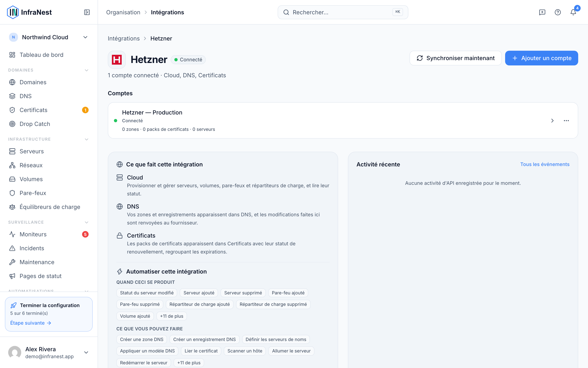The height and width of the screenshot is (368, 588).
Task: Select Pages de statut
Action: pos(49,276)
